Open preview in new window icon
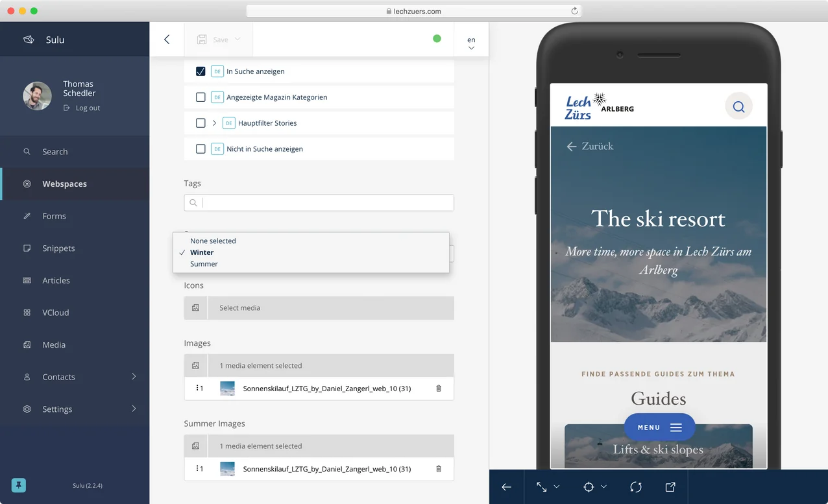This screenshot has width=828, height=504. pos(670,487)
